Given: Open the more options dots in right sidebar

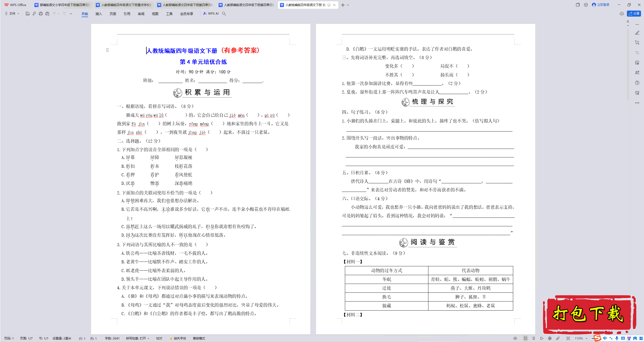Looking at the screenshot, I should tap(637, 103).
